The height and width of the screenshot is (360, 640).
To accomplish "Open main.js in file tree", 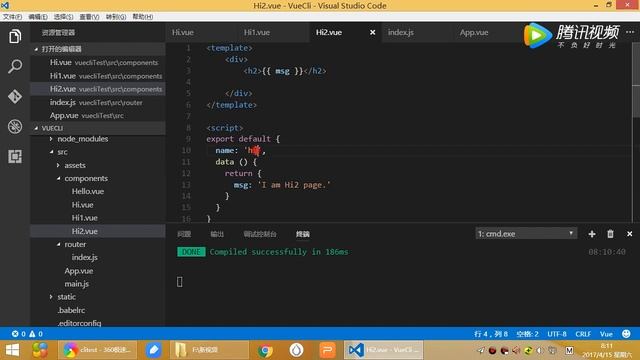I will pyautogui.click(x=76, y=284).
